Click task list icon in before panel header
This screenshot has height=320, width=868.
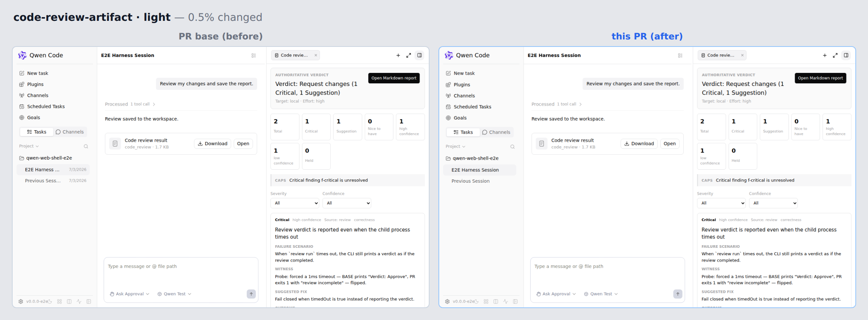254,55
